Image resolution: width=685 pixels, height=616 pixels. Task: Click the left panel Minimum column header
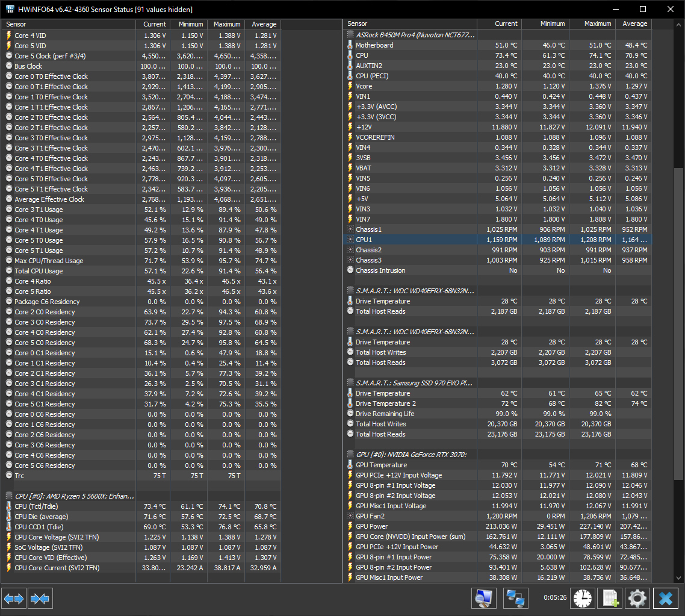189,24
